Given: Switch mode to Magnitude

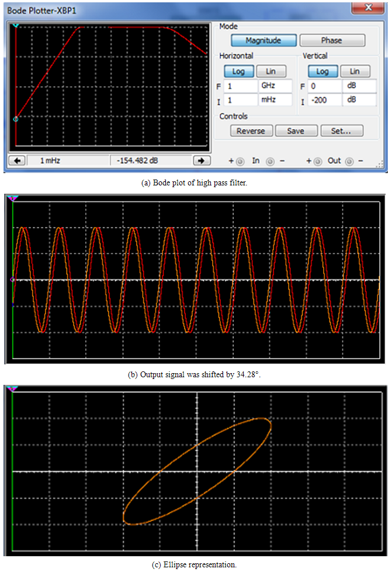Looking at the screenshot, I should (x=263, y=40).
